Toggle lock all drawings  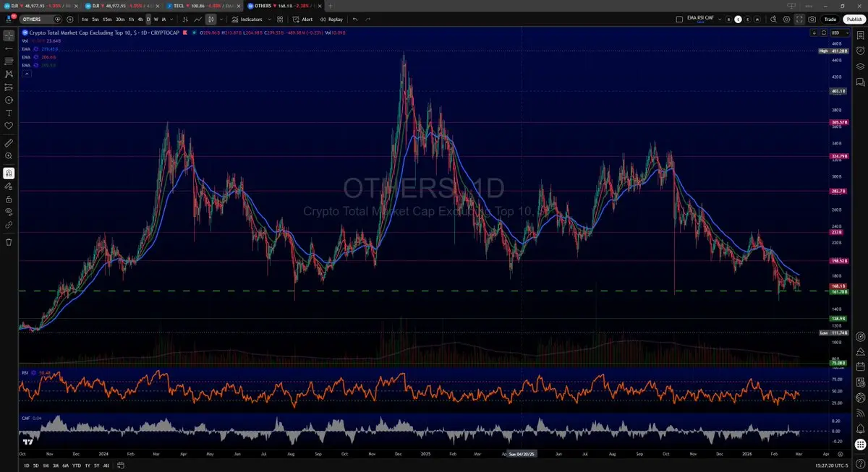(x=9, y=199)
